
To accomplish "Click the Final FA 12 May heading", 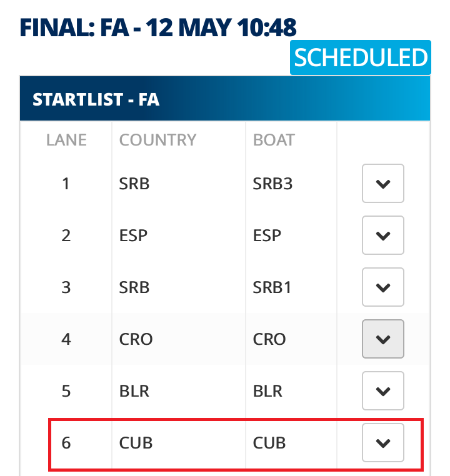I will [x=158, y=27].
